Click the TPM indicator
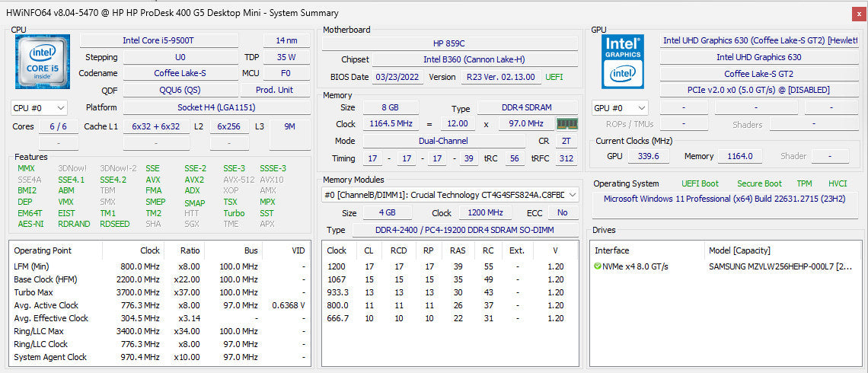The width and height of the screenshot is (868, 373). (804, 183)
